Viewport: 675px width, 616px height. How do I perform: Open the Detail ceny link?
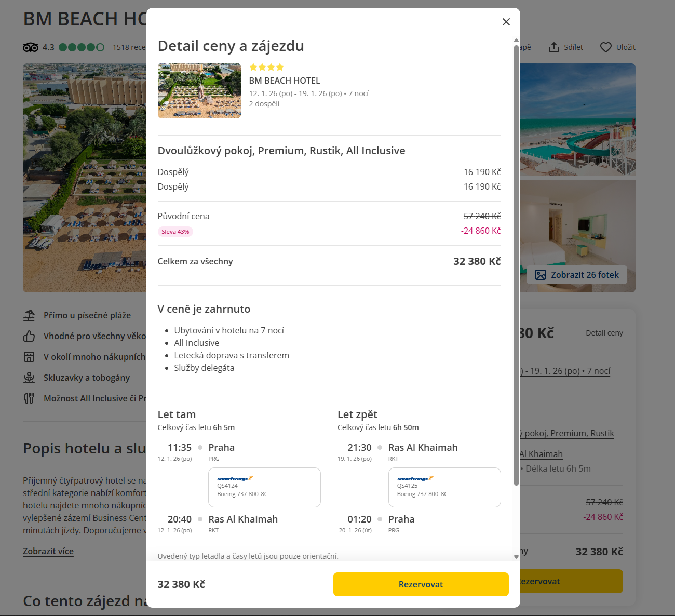pos(604,333)
